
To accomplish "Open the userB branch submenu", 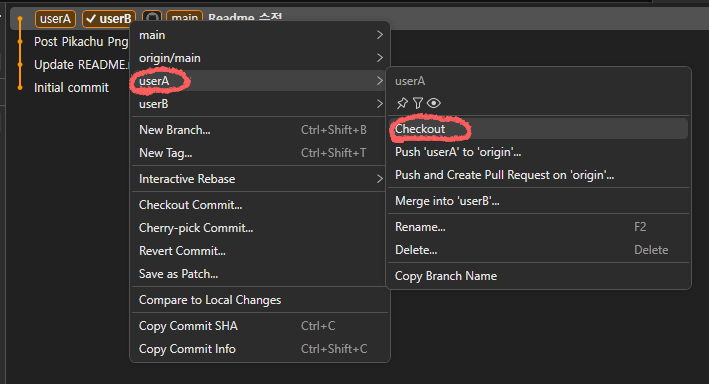I will point(260,104).
